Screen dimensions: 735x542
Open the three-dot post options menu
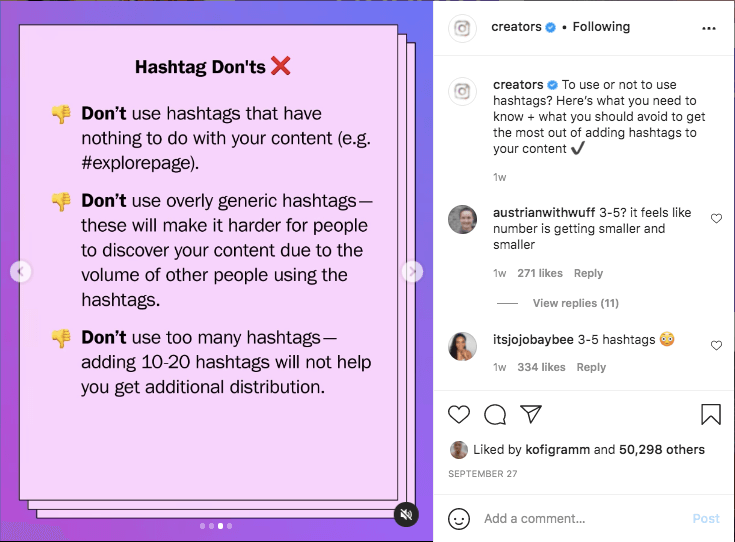[709, 28]
